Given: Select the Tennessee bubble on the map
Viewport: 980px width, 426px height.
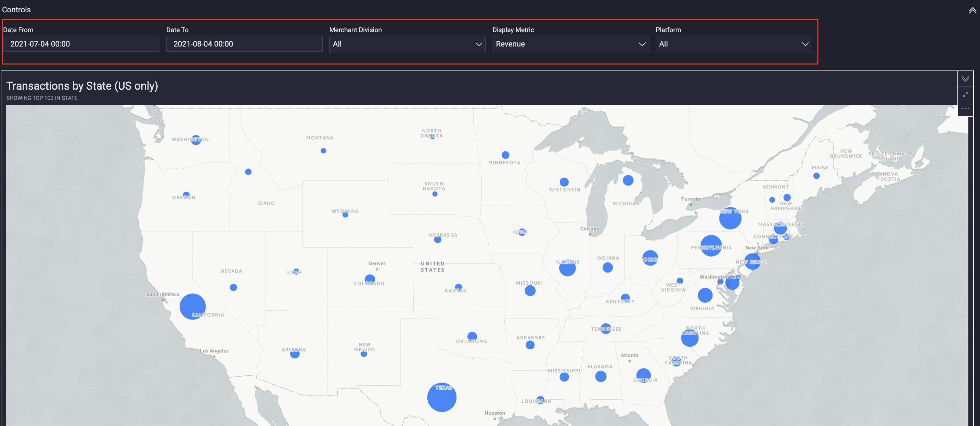Looking at the screenshot, I should [606, 328].
